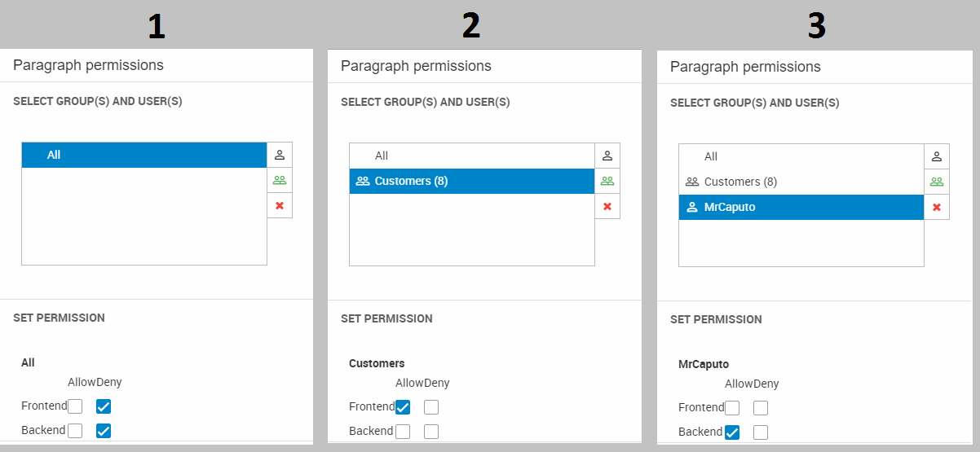Uncheck Backend Deny under the All permission

click(104, 431)
